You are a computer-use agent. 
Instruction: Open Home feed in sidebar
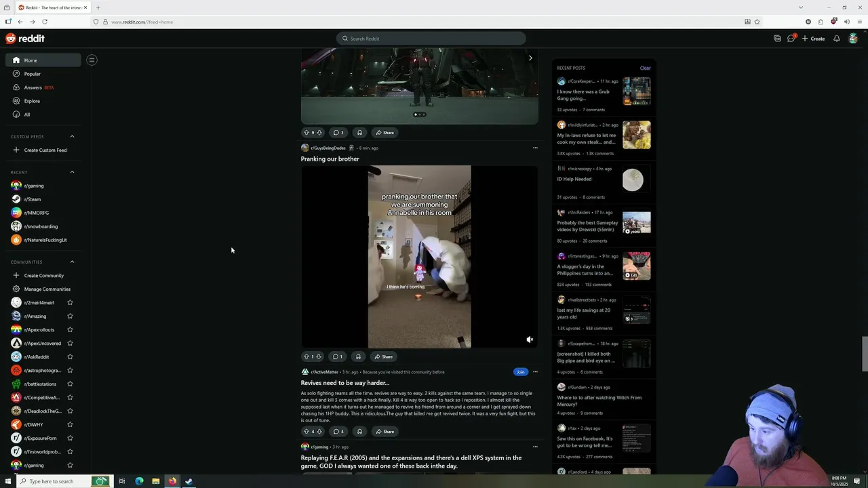(43, 60)
